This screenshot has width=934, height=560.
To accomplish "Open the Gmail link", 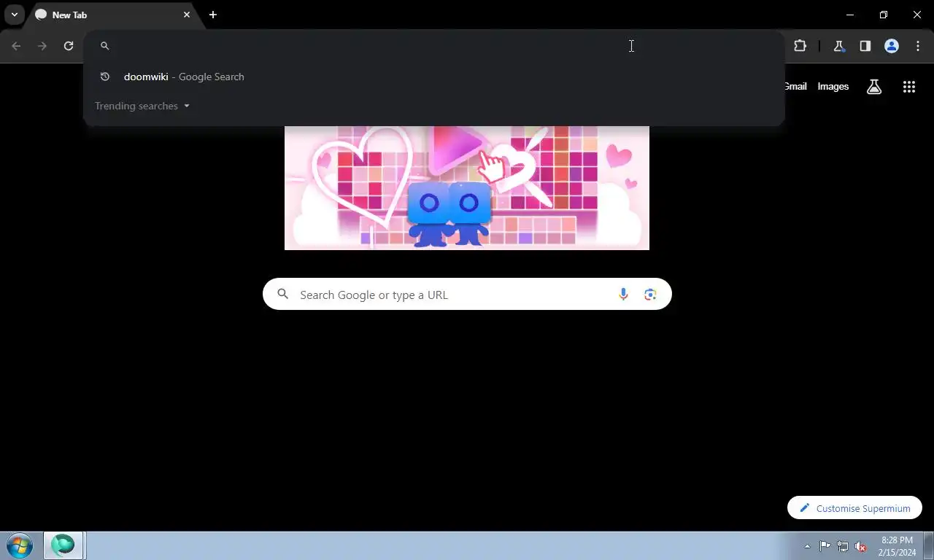I will tap(795, 86).
